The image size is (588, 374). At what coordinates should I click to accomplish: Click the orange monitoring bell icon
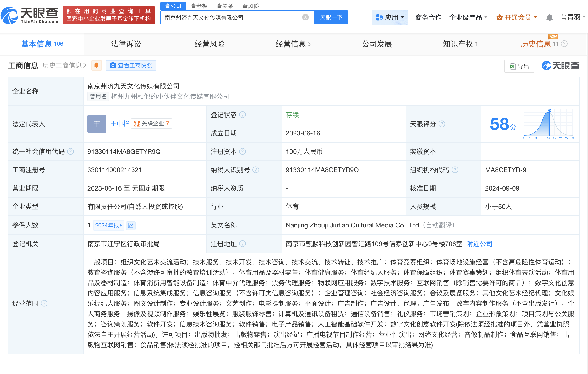[96, 65]
